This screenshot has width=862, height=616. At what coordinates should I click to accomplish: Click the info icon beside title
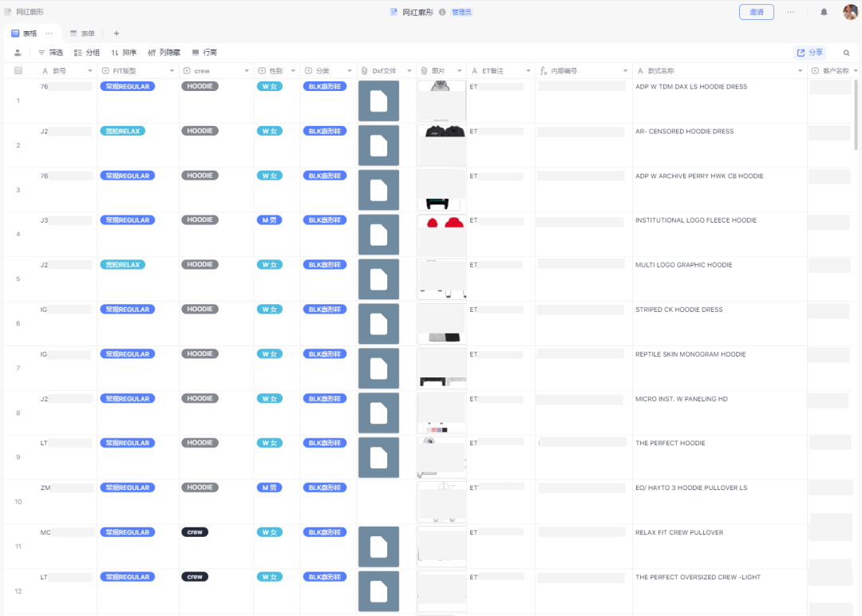tap(442, 12)
